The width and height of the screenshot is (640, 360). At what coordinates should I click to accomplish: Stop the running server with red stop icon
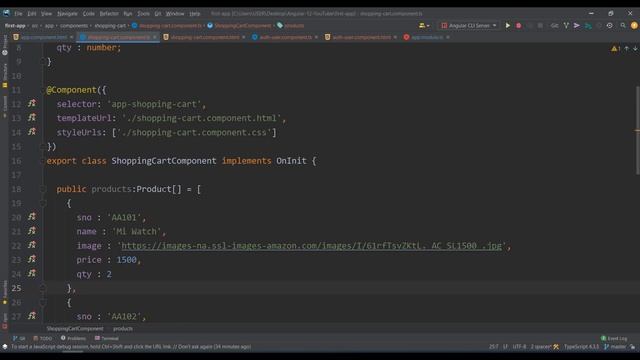pyautogui.click(x=518, y=25)
